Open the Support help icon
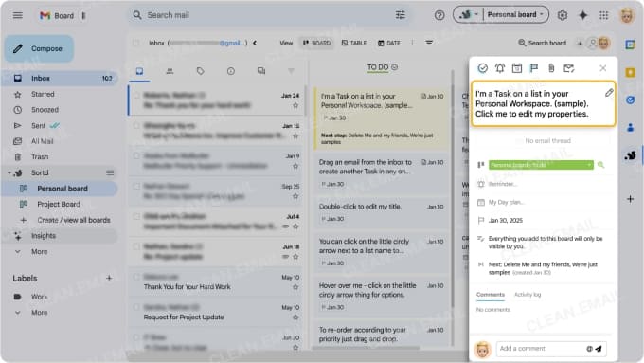This screenshot has width=644, height=363. pos(439,15)
